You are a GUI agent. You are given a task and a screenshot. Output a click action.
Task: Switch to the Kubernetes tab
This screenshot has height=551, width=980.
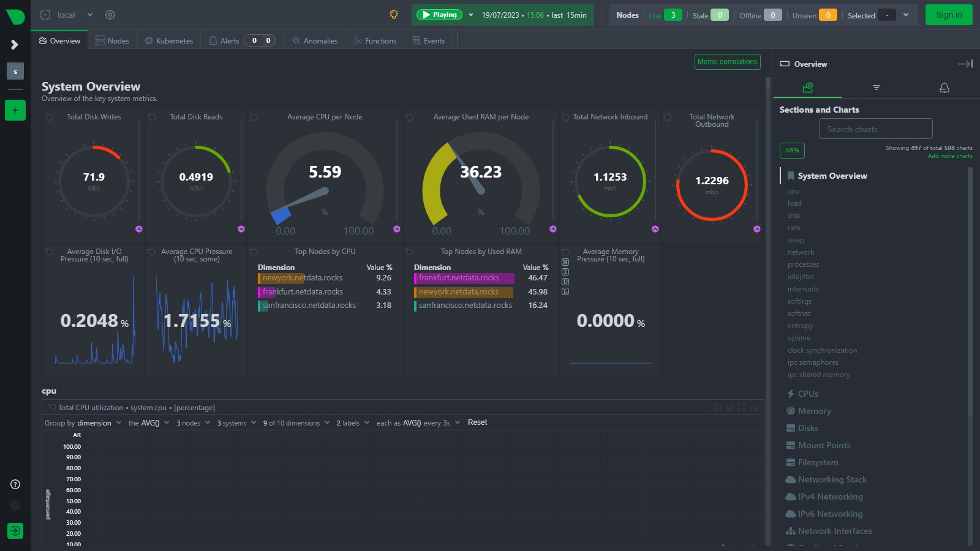(169, 40)
